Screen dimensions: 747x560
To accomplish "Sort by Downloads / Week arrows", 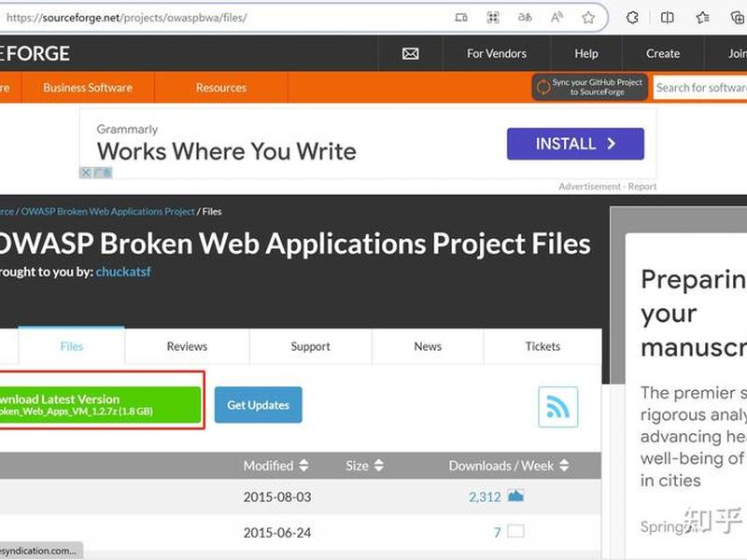I will (x=564, y=465).
